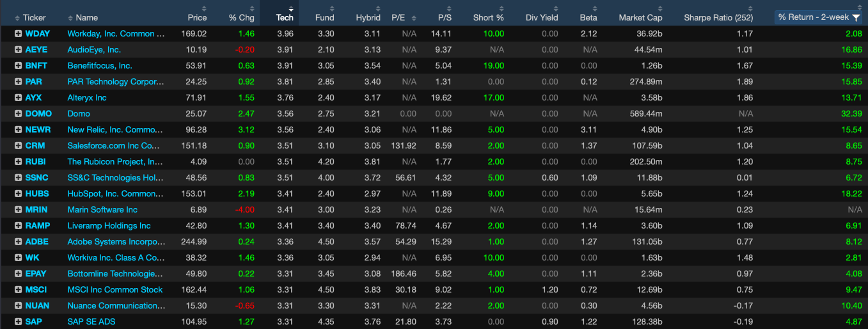Expand the AYX row plus icon
The width and height of the screenshot is (868, 329).
18,97
